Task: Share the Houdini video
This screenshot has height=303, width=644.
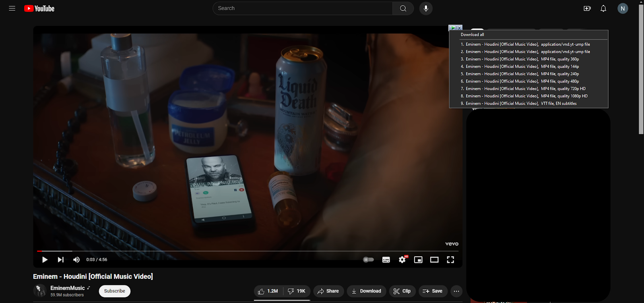Action: [x=328, y=291]
